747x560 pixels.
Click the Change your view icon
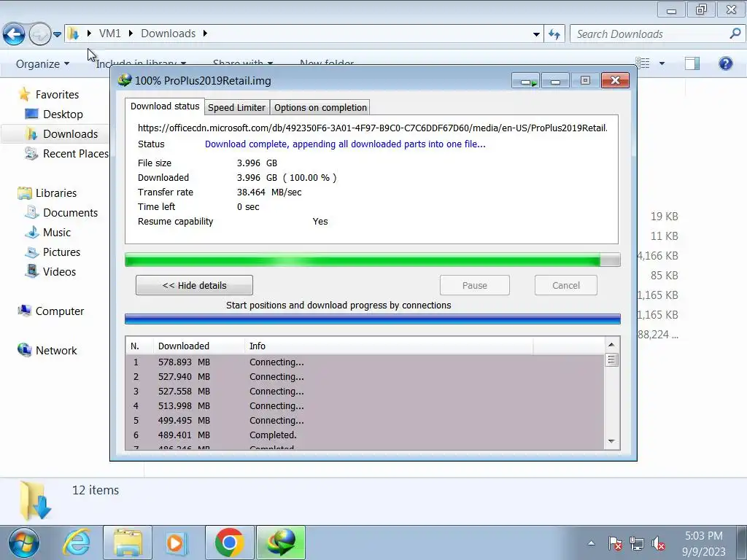(x=643, y=63)
